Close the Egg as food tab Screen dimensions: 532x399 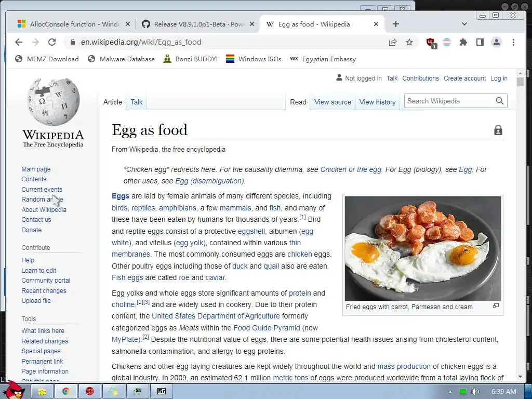coord(376,24)
